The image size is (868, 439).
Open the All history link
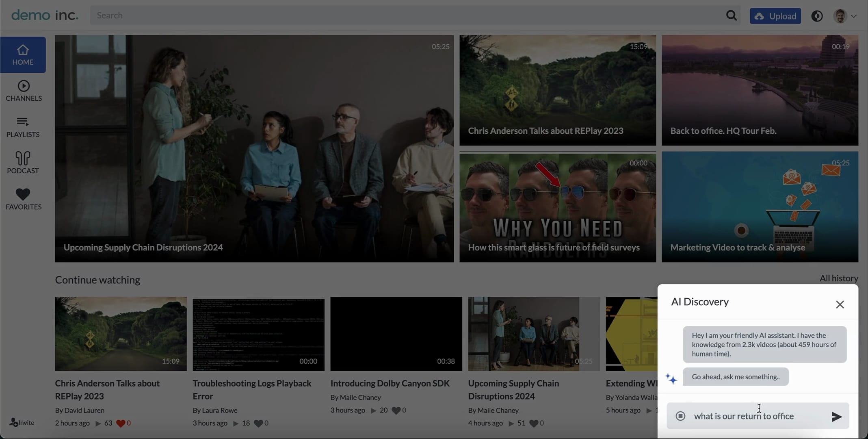point(839,278)
